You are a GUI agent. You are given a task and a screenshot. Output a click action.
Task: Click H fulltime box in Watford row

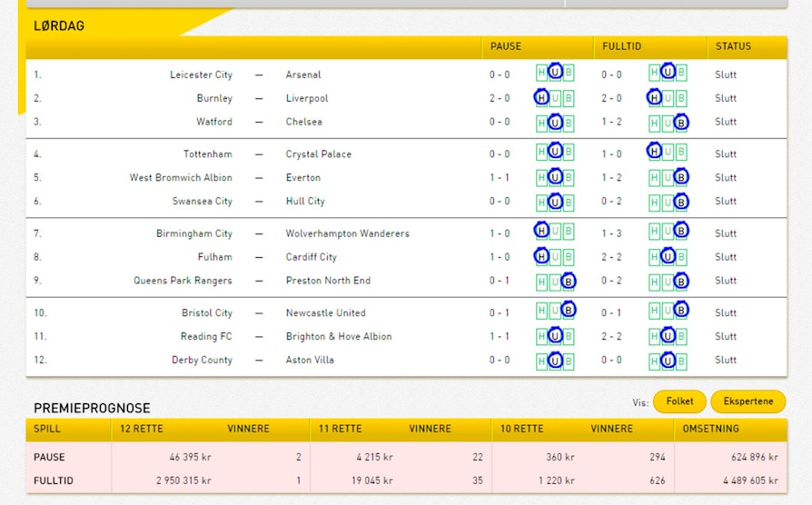click(x=654, y=124)
